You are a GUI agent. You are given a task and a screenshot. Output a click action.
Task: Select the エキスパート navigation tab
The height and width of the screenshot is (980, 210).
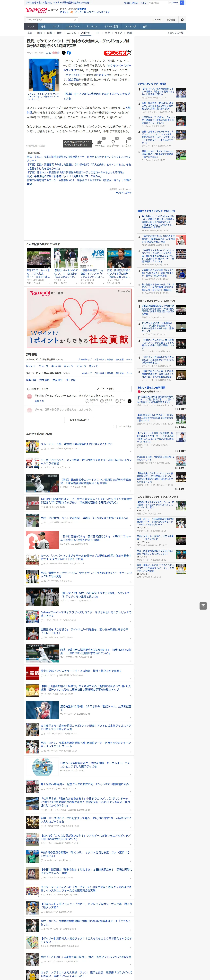click(x=72, y=27)
